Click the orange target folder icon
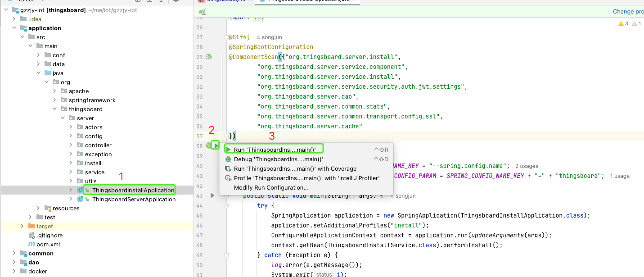The height and width of the screenshot is (277, 644). [x=32, y=226]
